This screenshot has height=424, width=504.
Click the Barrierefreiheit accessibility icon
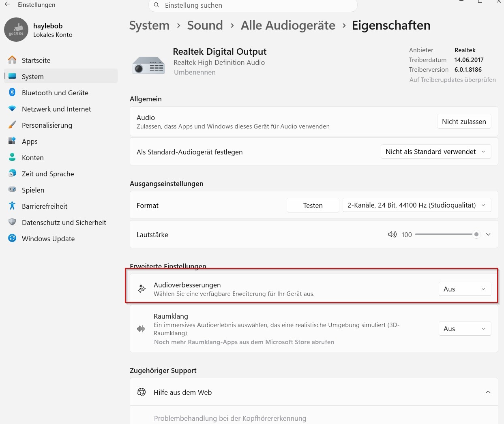coord(12,206)
